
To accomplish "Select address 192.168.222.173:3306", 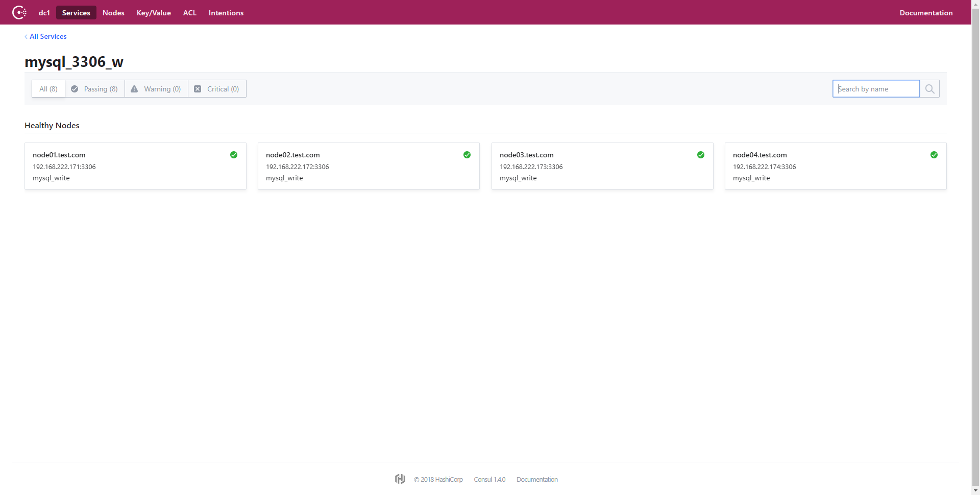I will pos(531,167).
